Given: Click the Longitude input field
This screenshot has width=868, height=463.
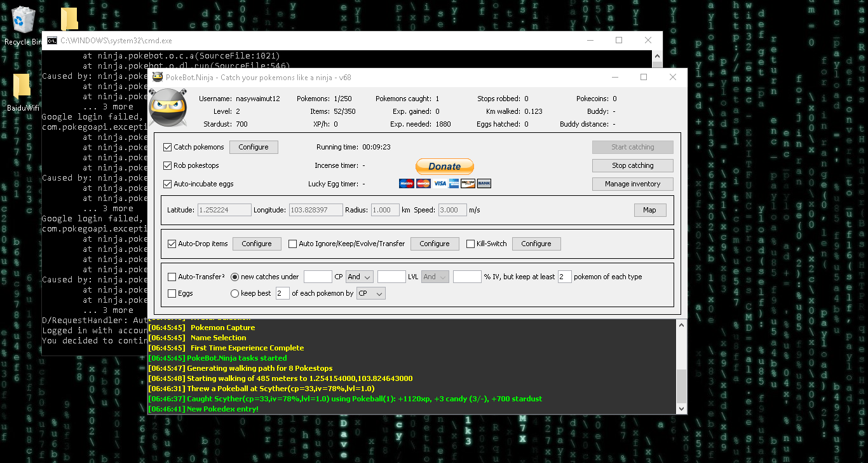Looking at the screenshot, I should 316,210.
